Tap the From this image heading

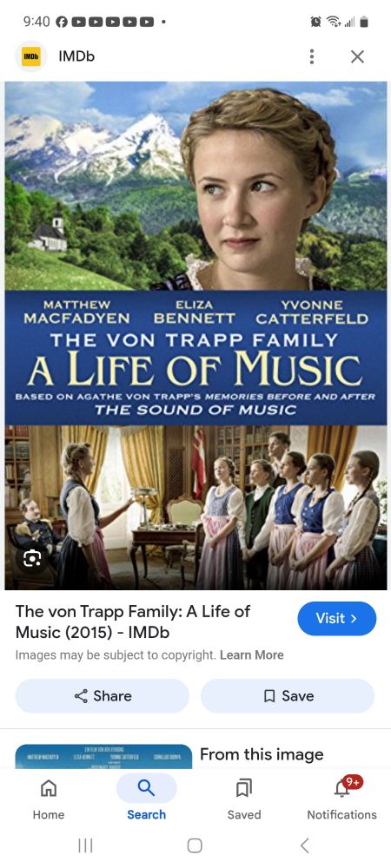pos(262,754)
